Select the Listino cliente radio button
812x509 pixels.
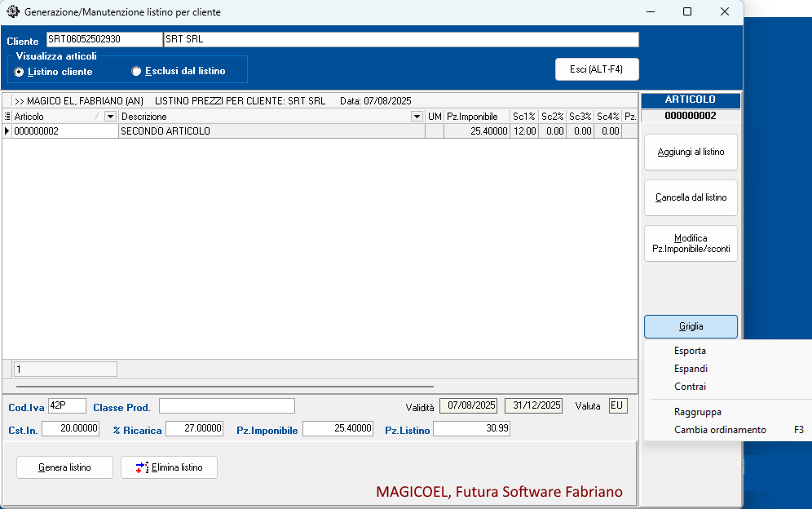click(x=20, y=72)
